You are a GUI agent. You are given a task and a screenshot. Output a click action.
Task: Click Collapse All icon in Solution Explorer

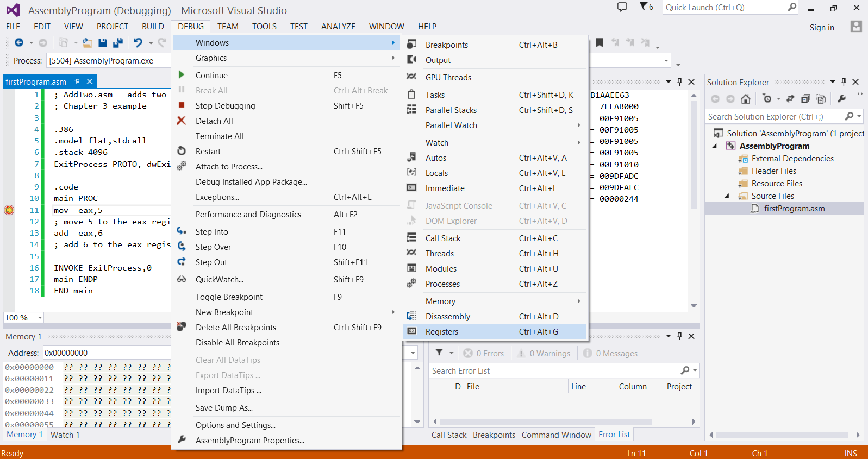click(805, 99)
